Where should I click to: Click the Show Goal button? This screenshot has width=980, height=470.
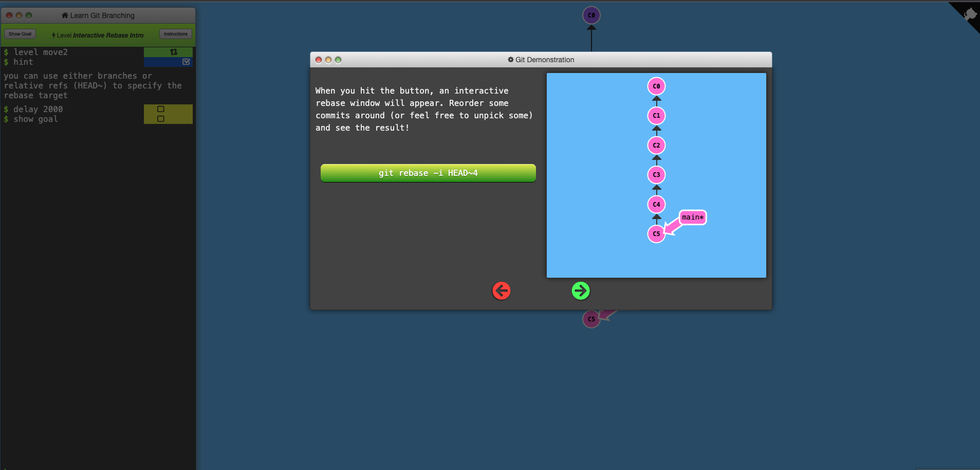20,33
